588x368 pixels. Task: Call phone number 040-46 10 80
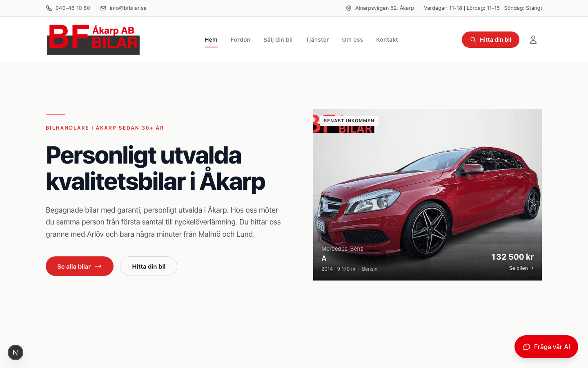pyautogui.click(x=73, y=8)
